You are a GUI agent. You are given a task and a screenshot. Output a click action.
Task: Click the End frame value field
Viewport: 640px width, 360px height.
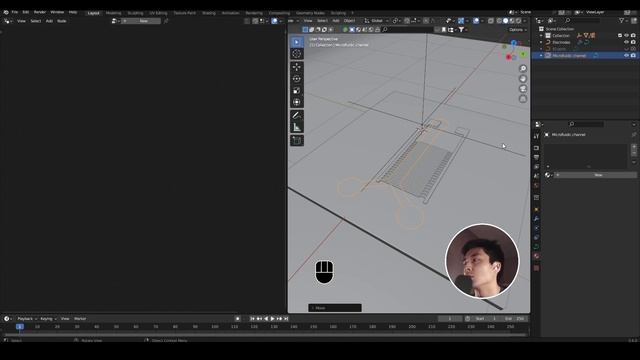(x=514, y=319)
